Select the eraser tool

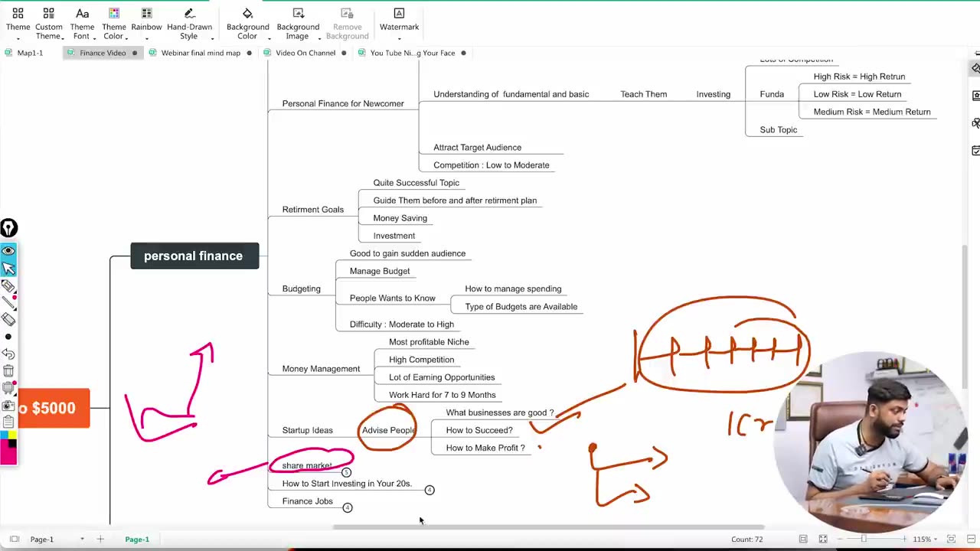tap(8, 319)
